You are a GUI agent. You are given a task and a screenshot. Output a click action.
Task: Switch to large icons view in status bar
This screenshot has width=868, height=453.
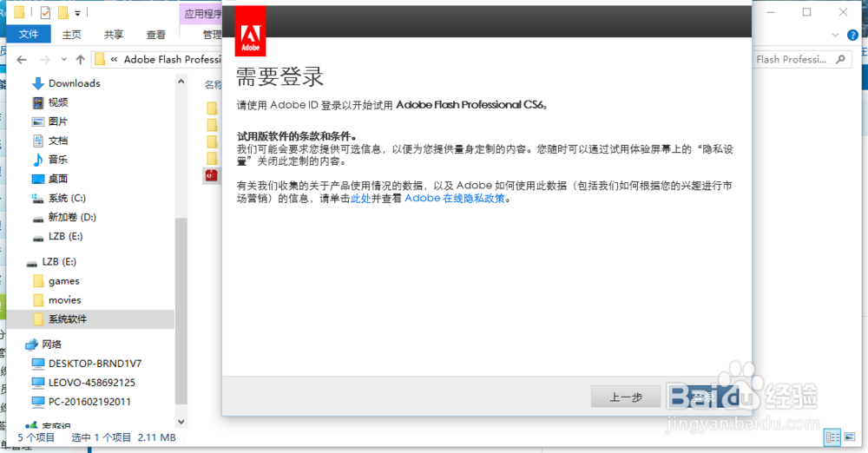[850, 437]
